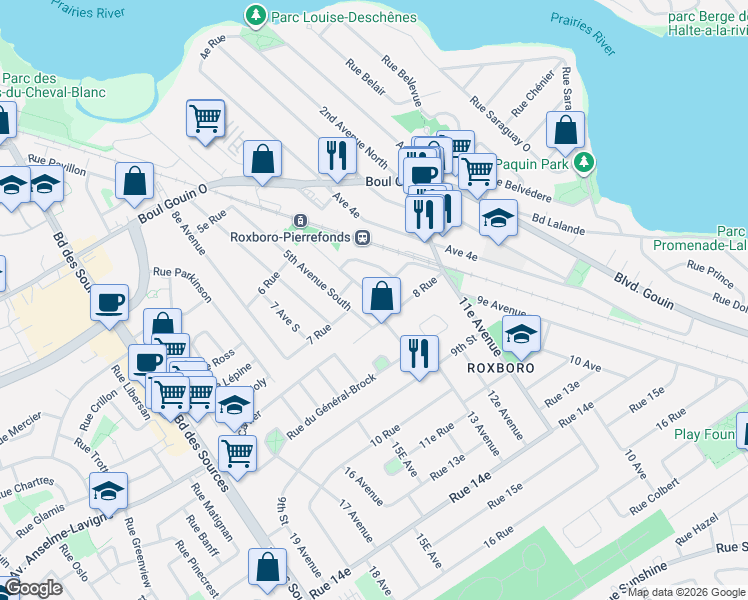
Task: Open the shopping bag marker near Rue Saraguay
Action: [565, 131]
